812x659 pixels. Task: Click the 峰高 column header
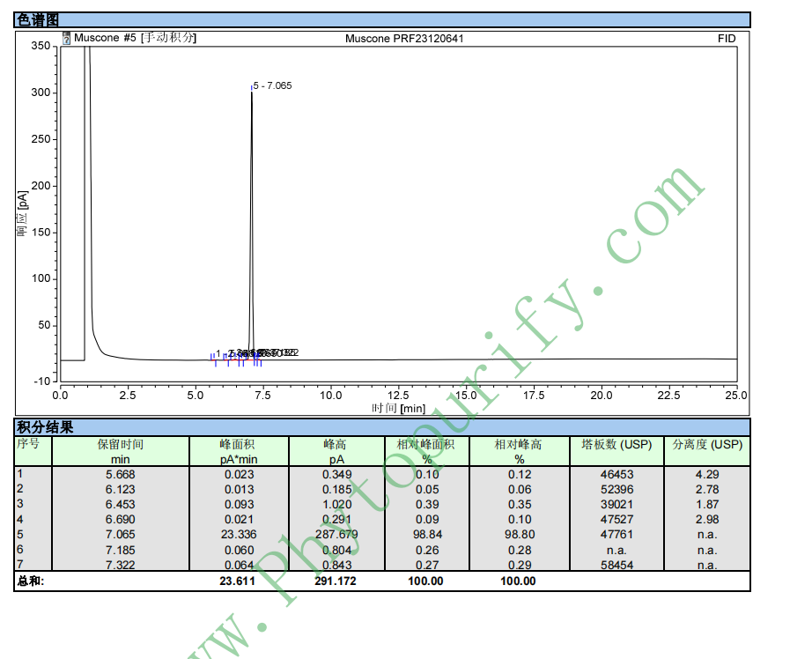(336, 445)
